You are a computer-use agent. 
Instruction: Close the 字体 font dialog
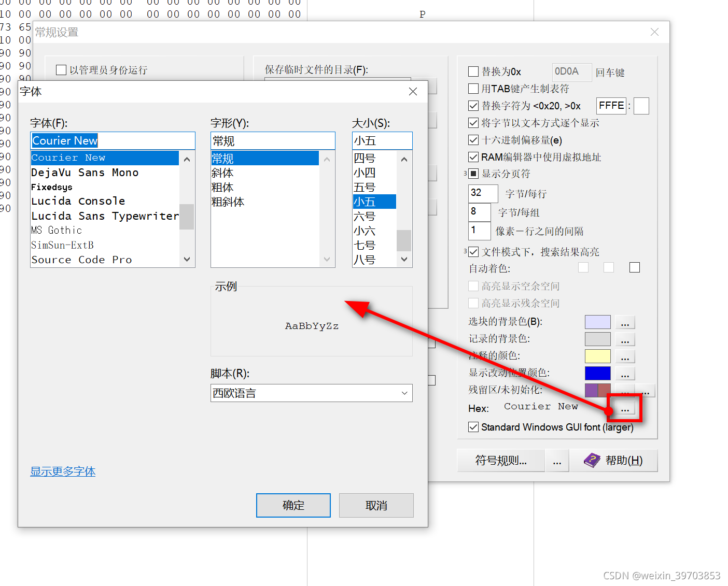point(413,92)
